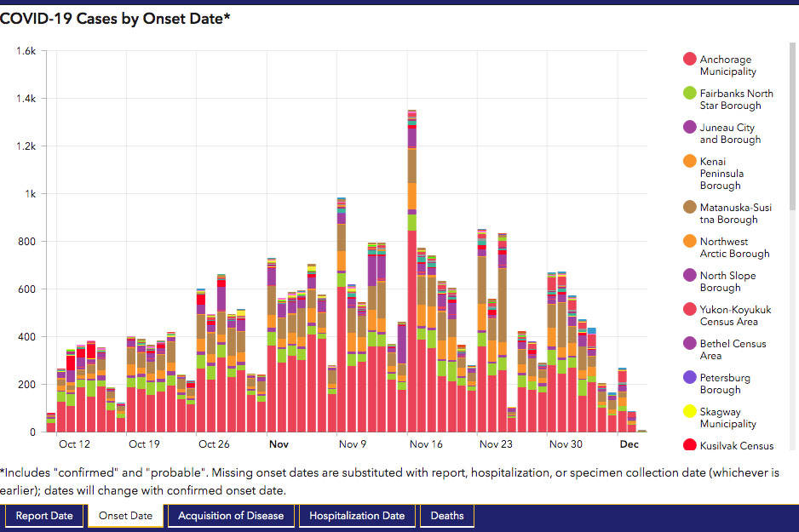
Task: Click the Kusilvak Census legend dot
Action: 690,445
